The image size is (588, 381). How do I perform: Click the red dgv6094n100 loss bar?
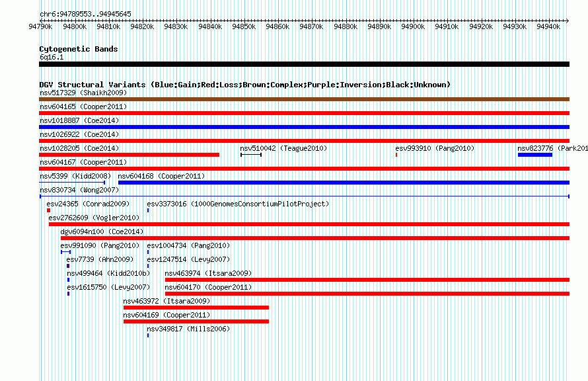(x=315, y=238)
